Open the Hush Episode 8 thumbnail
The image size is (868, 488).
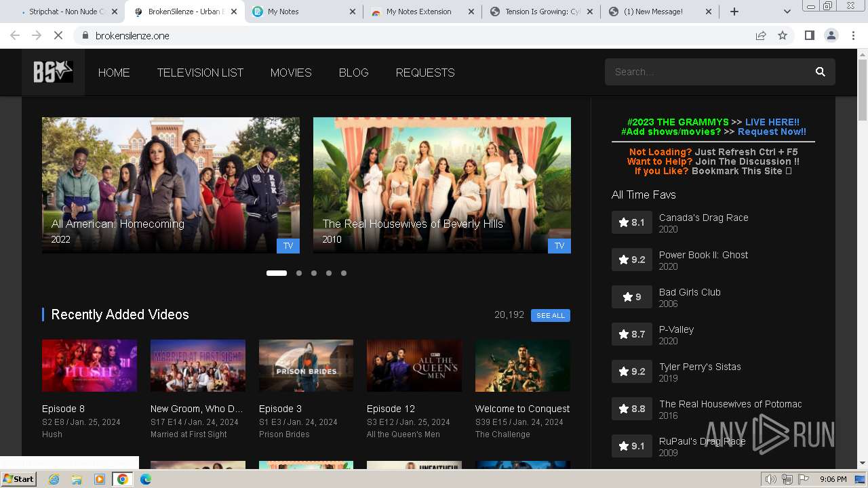pos(90,366)
